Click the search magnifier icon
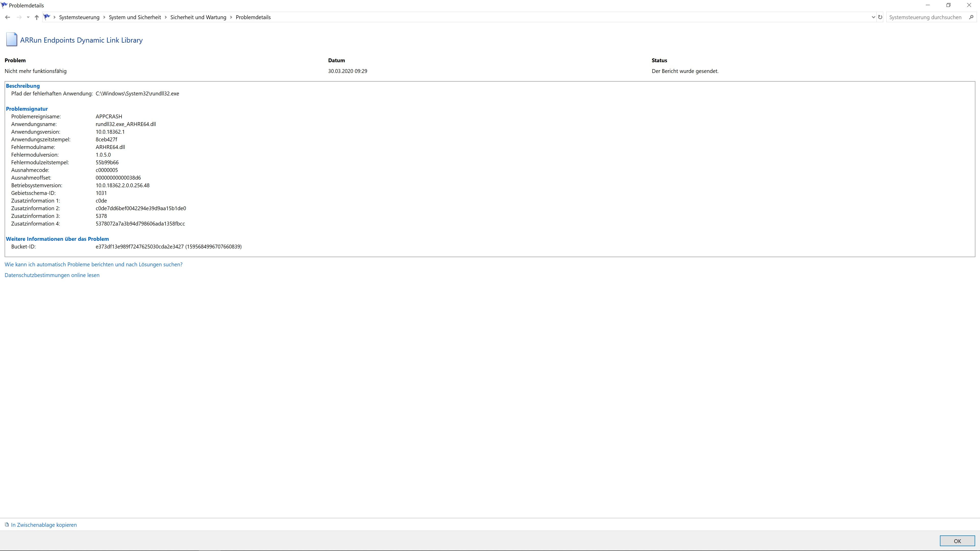The width and height of the screenshot is (980, 551). coord(971,17)
